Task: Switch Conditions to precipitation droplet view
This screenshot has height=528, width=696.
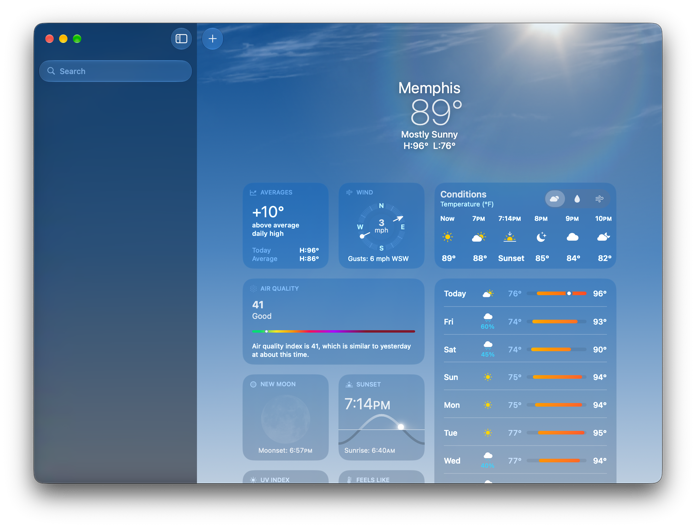Action: coord(577,199)
